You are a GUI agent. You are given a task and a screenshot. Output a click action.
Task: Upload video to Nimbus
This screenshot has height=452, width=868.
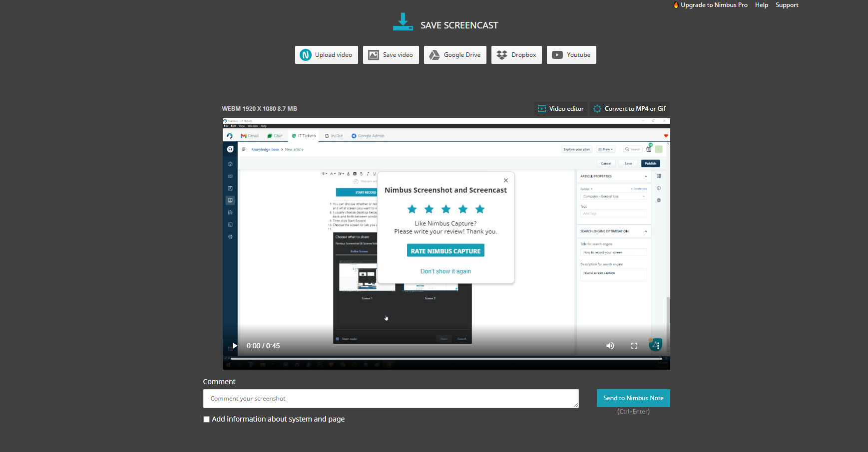326,55
